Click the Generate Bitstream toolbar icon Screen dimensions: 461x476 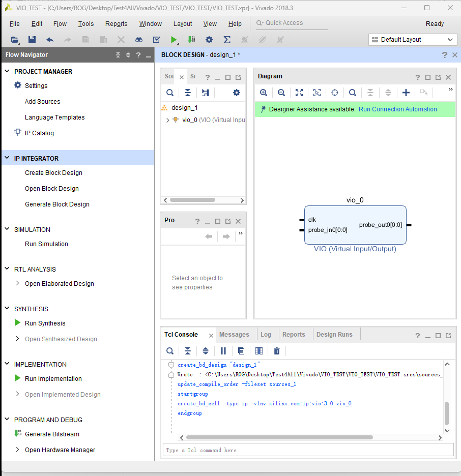coord(191,40)
